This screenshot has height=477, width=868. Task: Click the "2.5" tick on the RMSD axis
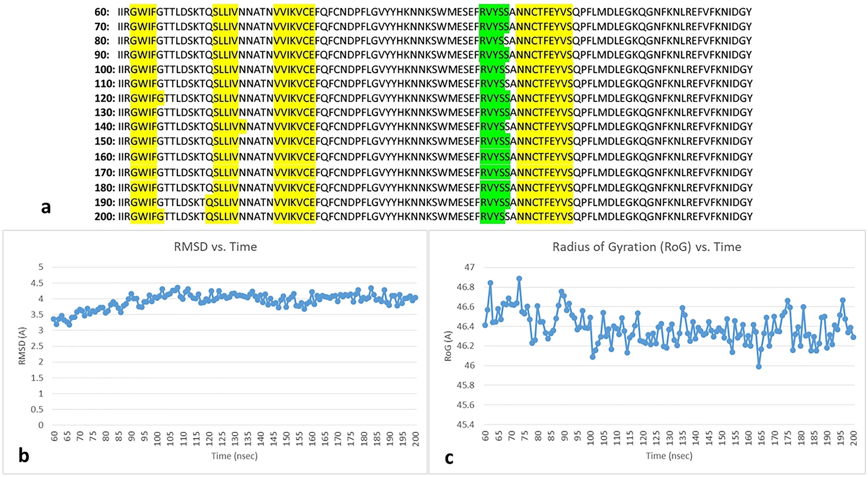coord(37,346)
